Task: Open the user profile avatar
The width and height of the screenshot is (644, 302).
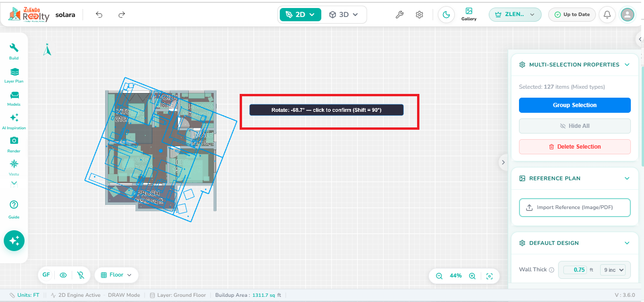Action: [x=627, y=15]
